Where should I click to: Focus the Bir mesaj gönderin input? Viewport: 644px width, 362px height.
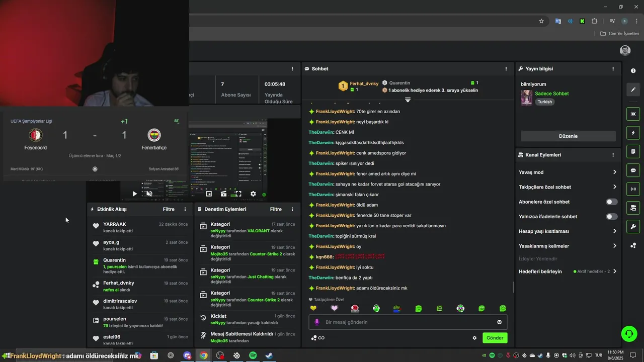click(408, 322)
